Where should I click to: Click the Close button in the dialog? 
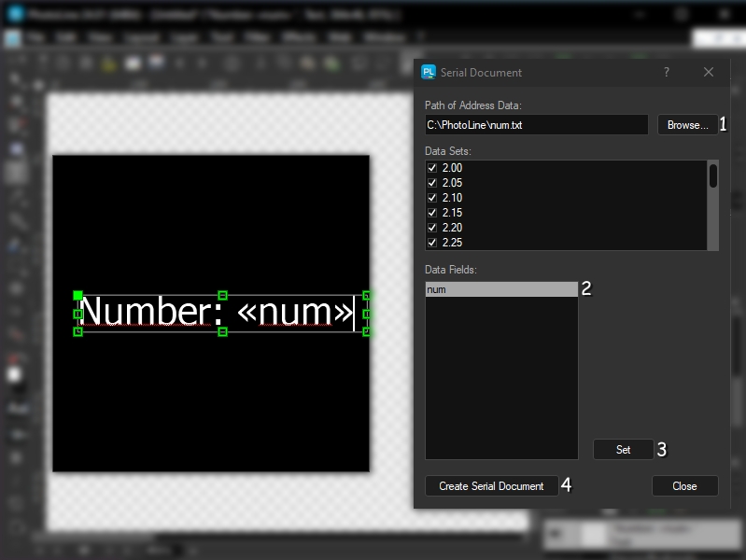tap(684, 485)
